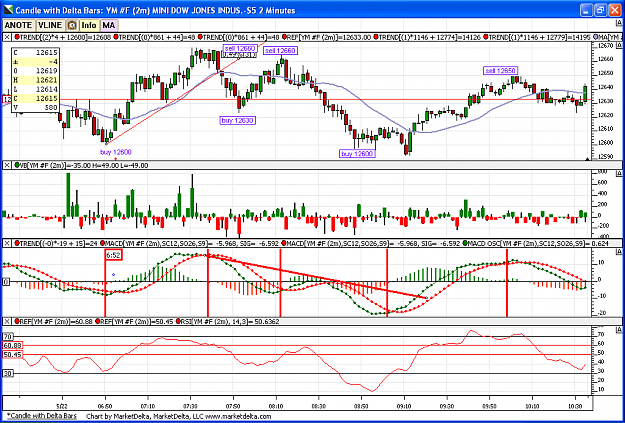
Task: Click the 60.88 RSI reference level label
Action: point(13,345)
